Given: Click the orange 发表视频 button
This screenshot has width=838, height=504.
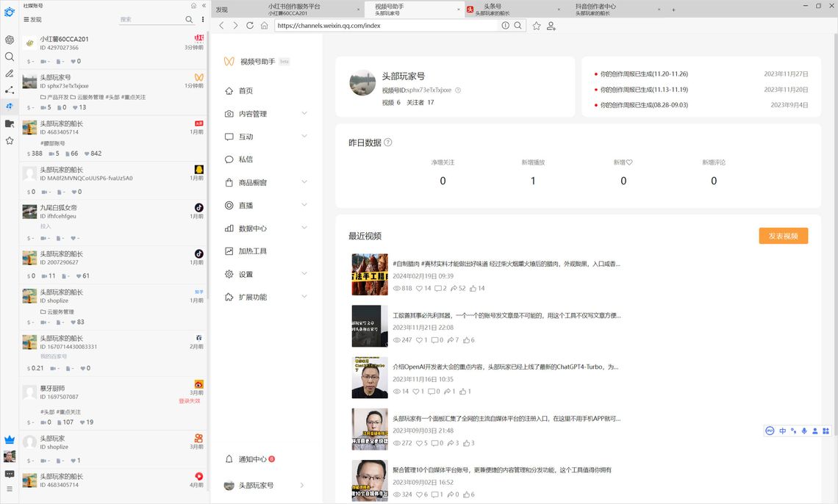Looking at the screenshot, I should point(783,236).
